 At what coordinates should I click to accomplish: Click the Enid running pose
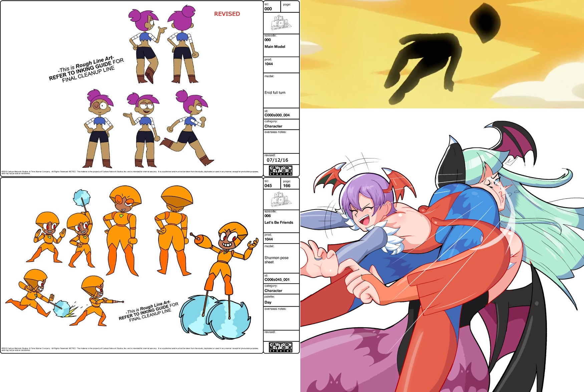(187, 127)
